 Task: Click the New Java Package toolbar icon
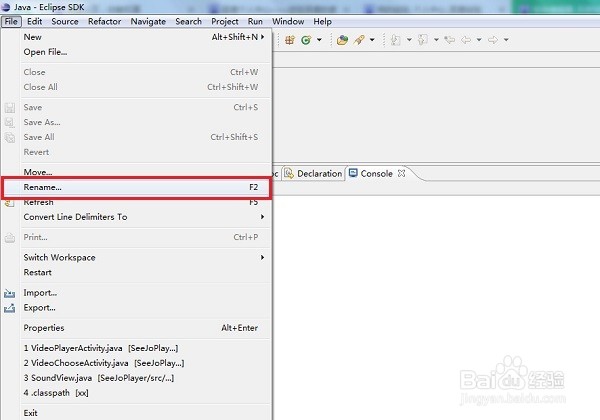pyautogui.click(x=290, y=40)
